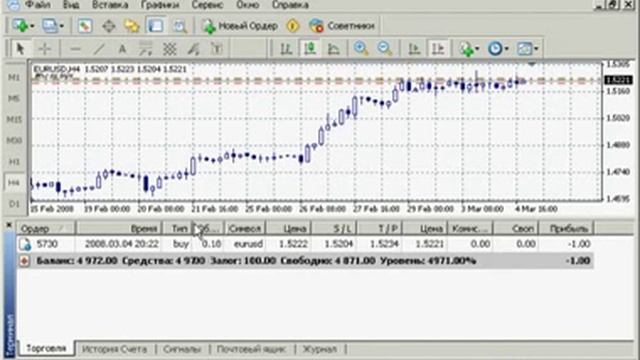640x360 pixels.
Task: Click the Indicators list icon
Action: point(467,49)
